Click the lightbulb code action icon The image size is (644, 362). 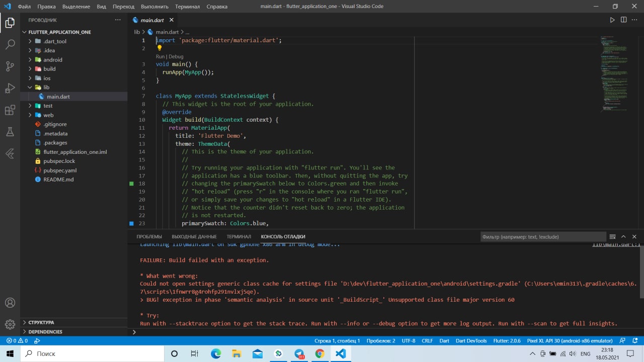pyautogui.click(x=159, y=48)
